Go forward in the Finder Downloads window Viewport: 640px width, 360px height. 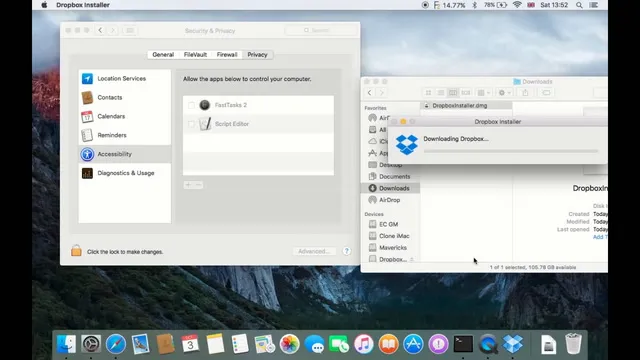[382, 93]
